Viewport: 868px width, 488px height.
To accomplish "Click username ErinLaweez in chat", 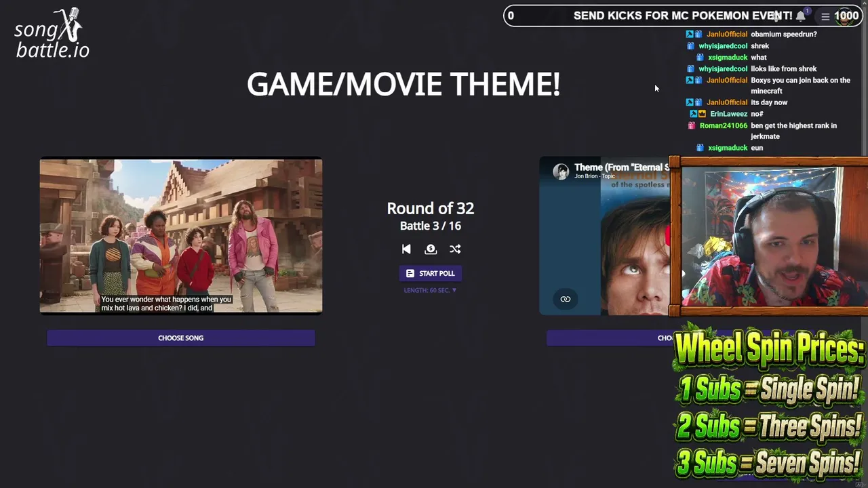I will tap(728, 114).
